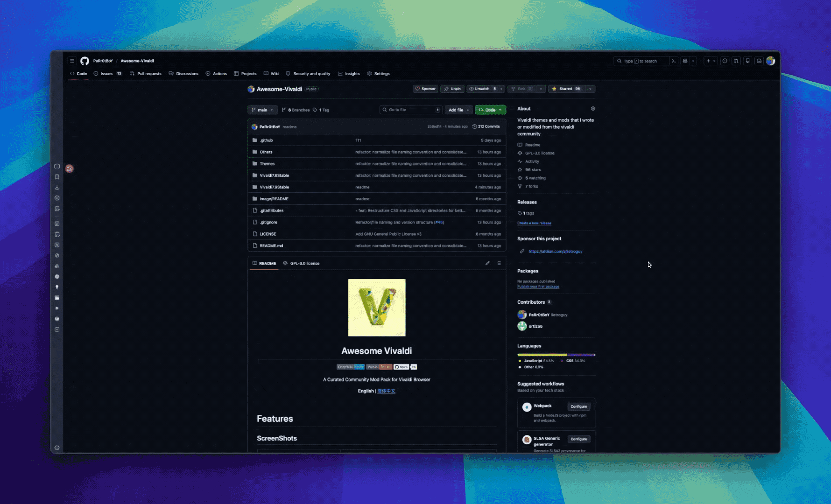This screenshot has height=504, width=831.
Task: Open the issues icon in top header
Action: tap(725, 61)
